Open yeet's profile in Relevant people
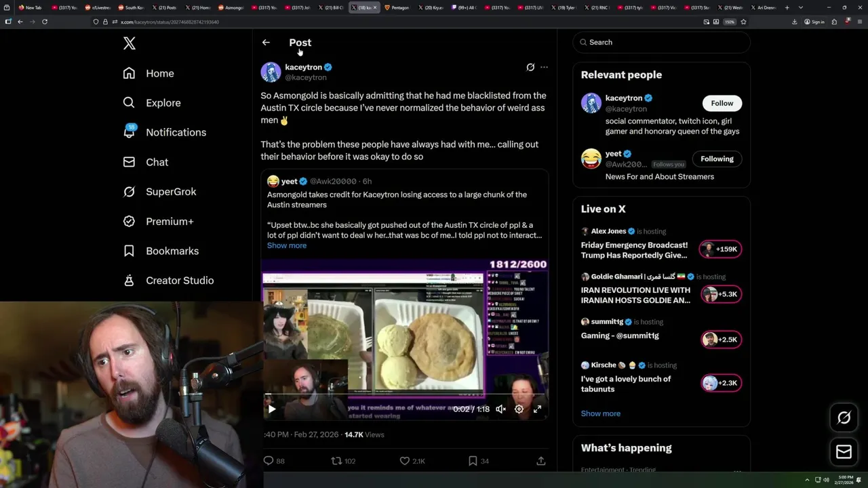This screenshot has height=488, width=868. click(x=614, y=154)
